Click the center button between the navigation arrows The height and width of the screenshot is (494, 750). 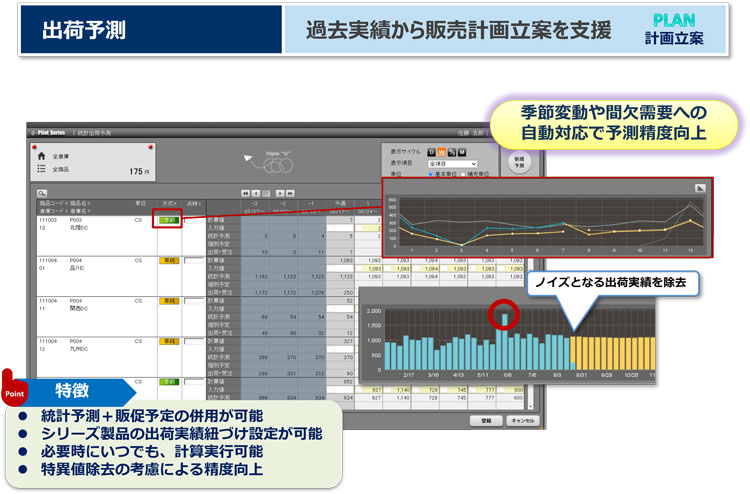[266, 193]
